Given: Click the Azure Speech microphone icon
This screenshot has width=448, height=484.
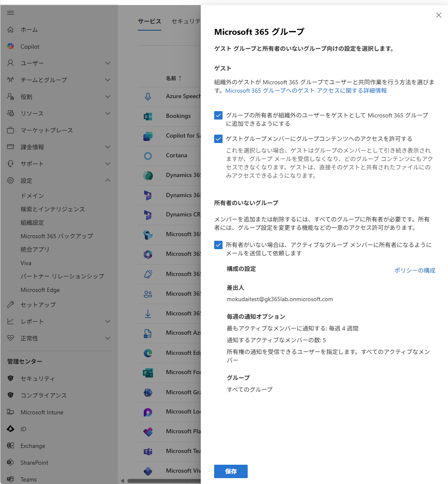Looking at the screenshot, I should [148, 96].
